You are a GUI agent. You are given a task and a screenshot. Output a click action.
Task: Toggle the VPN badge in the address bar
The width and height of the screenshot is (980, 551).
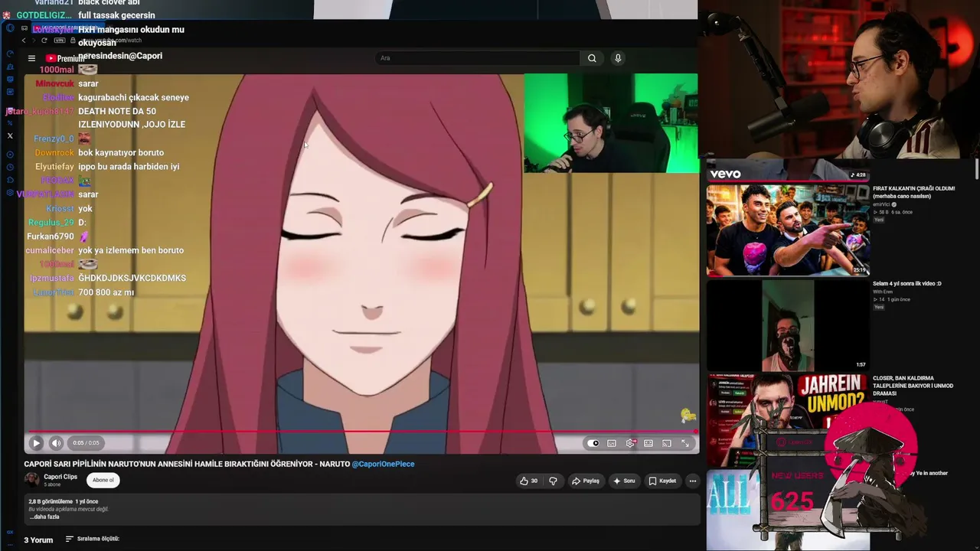coord(60,41)
